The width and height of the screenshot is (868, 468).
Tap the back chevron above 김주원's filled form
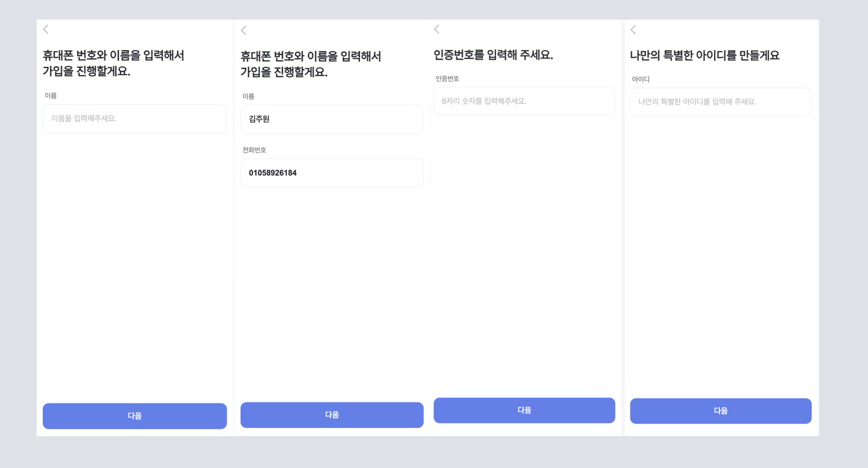click(243, 31)
